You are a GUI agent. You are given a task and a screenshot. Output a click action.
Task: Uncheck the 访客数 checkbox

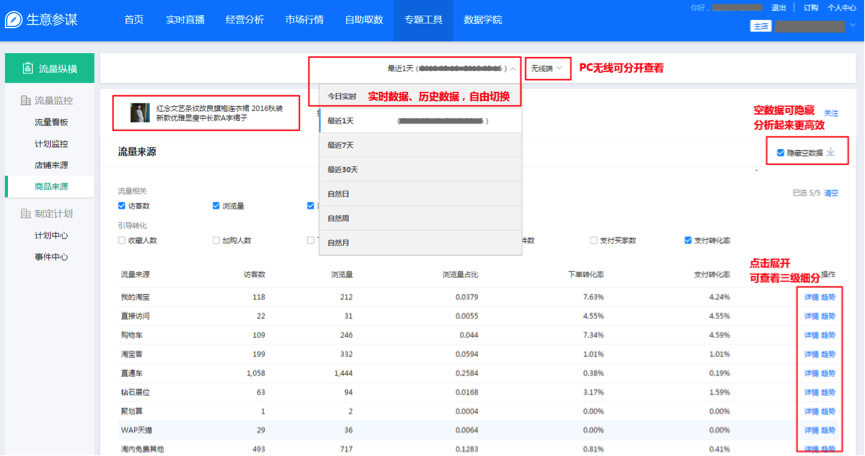click(x=122, y=206)
